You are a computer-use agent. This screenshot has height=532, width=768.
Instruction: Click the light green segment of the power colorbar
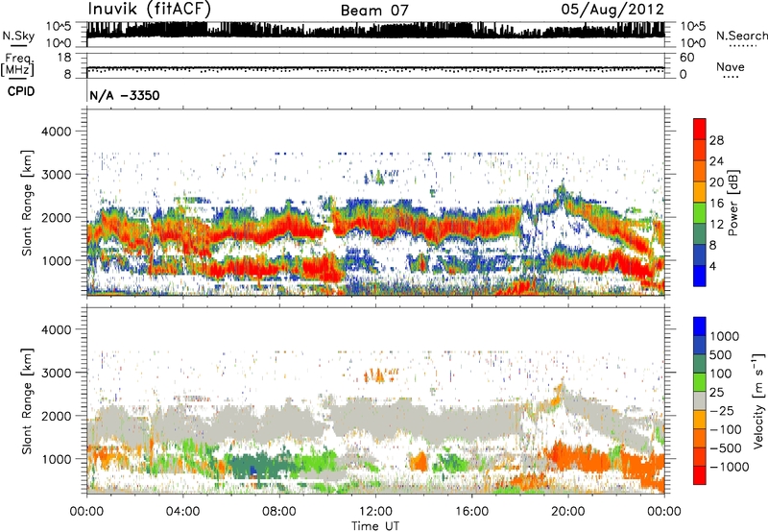point(700,213)
